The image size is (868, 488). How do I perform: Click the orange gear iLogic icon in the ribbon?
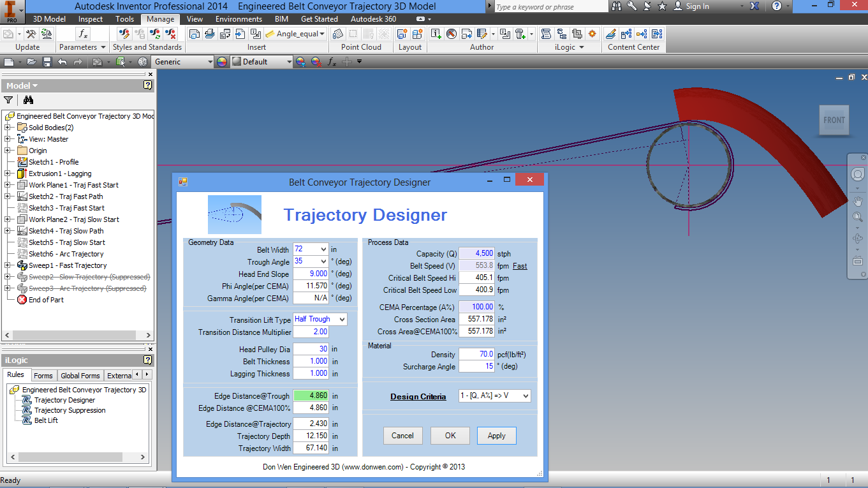pyautogui.click(x=592, y=34)
